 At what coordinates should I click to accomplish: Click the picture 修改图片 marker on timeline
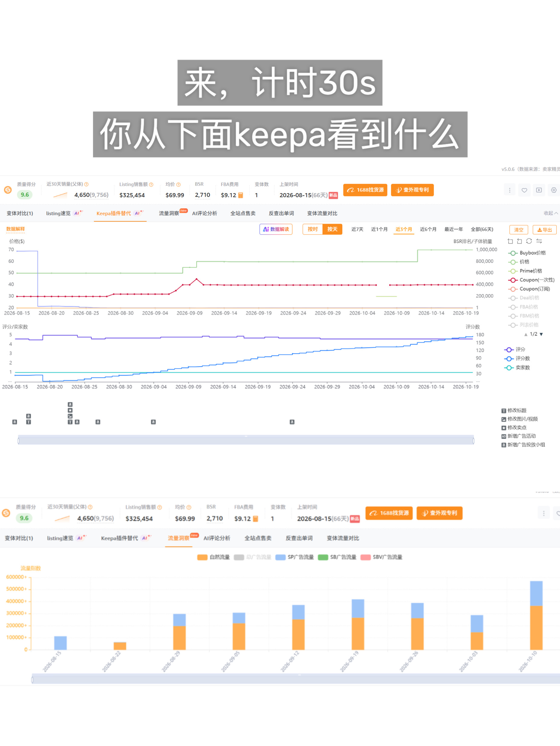pos(70,416)
